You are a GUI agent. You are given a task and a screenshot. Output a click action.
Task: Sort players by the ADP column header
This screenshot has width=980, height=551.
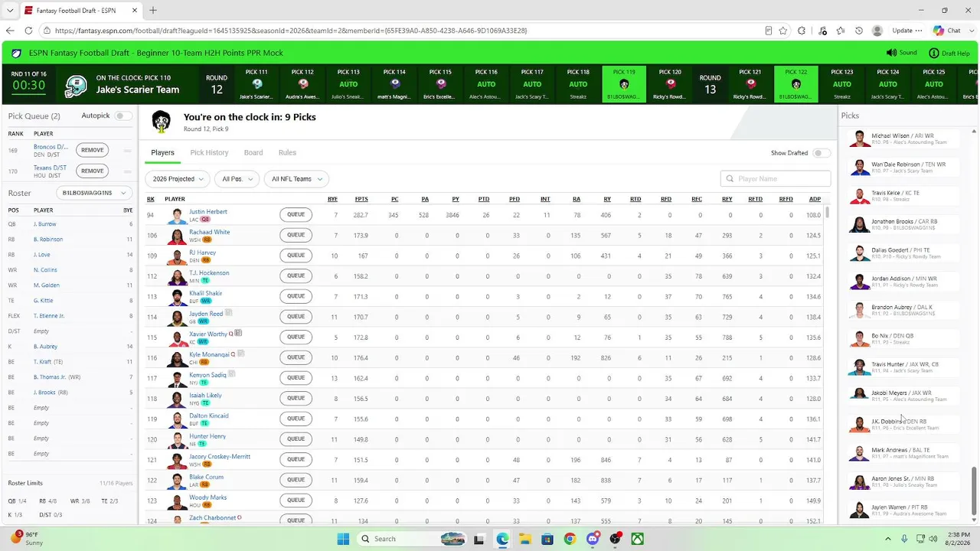(815, 199)
